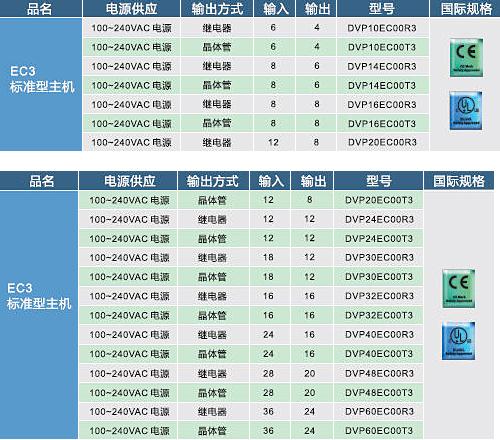500x440 pixels.
Task: Select model DVP32EC00T3 cell
Action: [379, 315]
